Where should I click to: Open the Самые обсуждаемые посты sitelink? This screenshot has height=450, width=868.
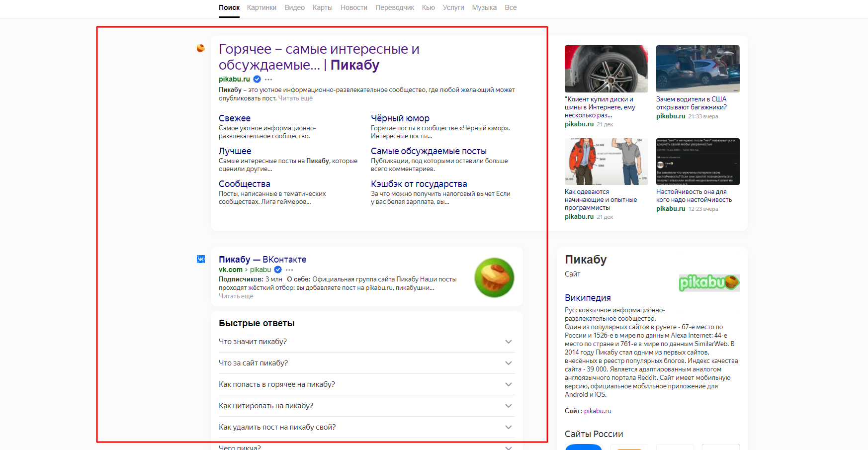tap(429, 151)
